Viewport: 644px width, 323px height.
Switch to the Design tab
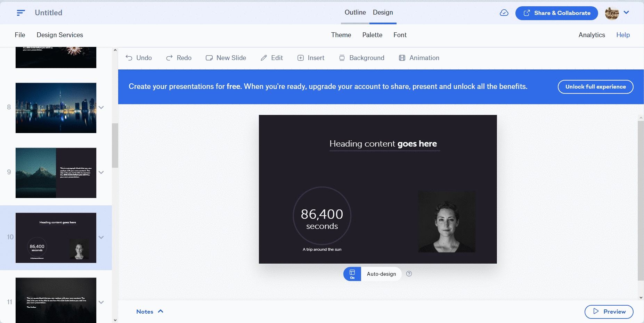[383, 13]
